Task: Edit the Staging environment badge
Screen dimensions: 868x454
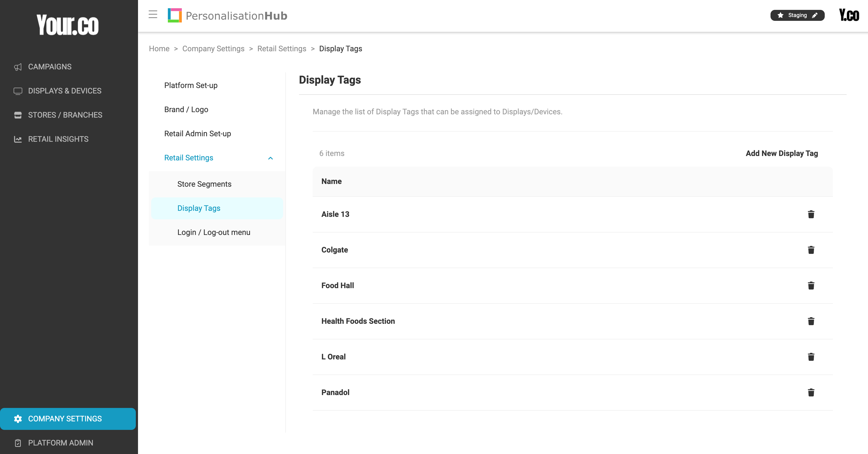Action: pyautogui.click(x=815, y=15)
